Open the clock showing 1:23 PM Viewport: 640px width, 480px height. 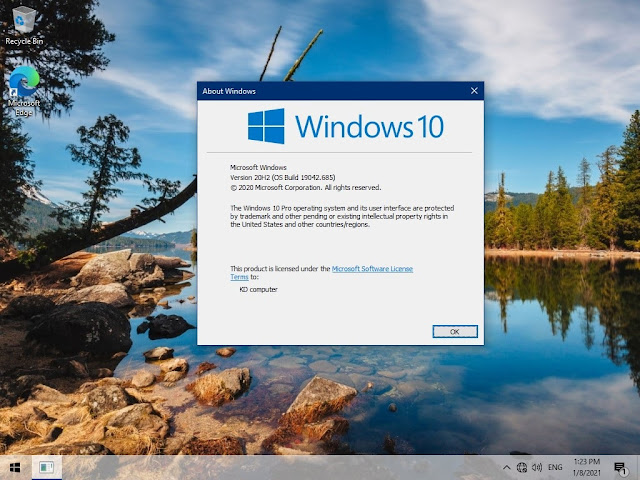coord(587,467)
